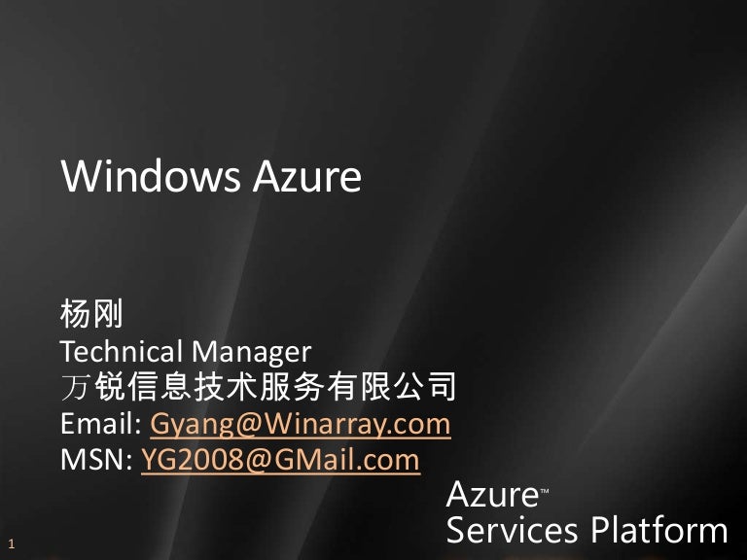Select the Windows Azure slide title
This screenshot has height=560, width=747.
(x=211, y=176)
